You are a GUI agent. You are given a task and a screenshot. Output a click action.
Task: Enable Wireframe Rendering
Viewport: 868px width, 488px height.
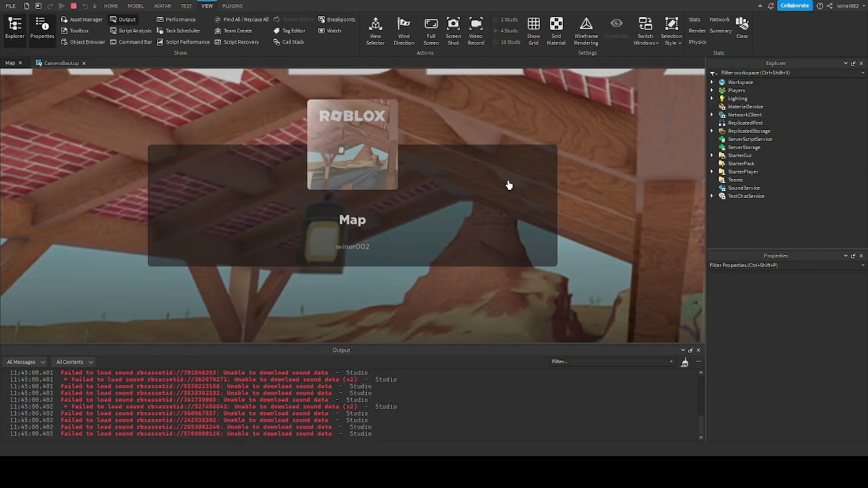[586, 30]
